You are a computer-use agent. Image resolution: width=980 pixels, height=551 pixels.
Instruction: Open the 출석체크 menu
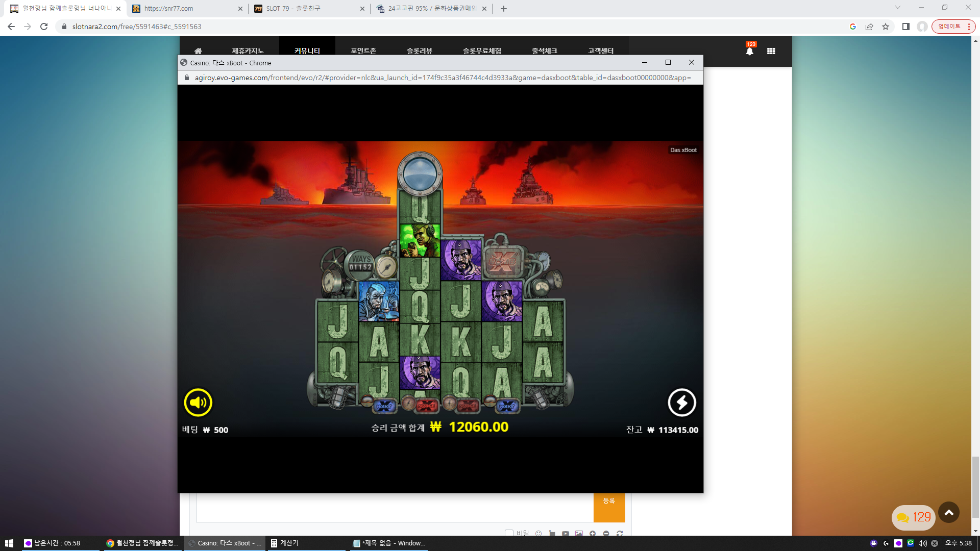tap(545, 51)
